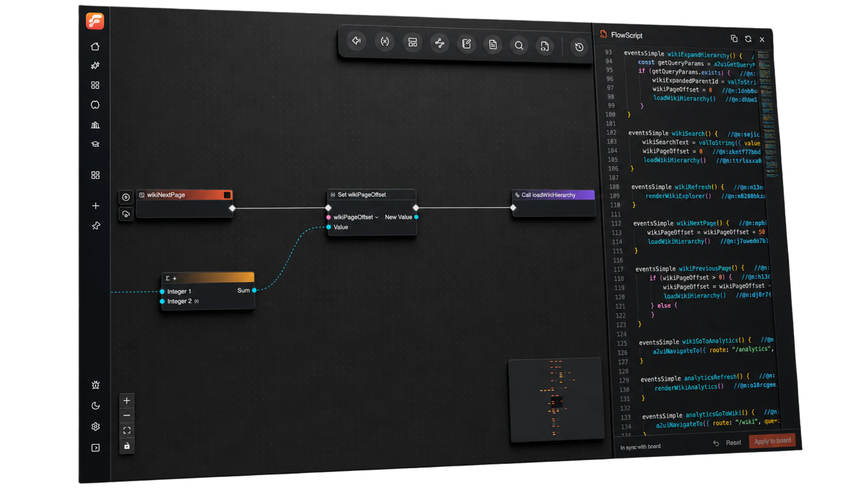
Task: Click the back arrow icon in canvas toolbar
Action: [357, 41]
